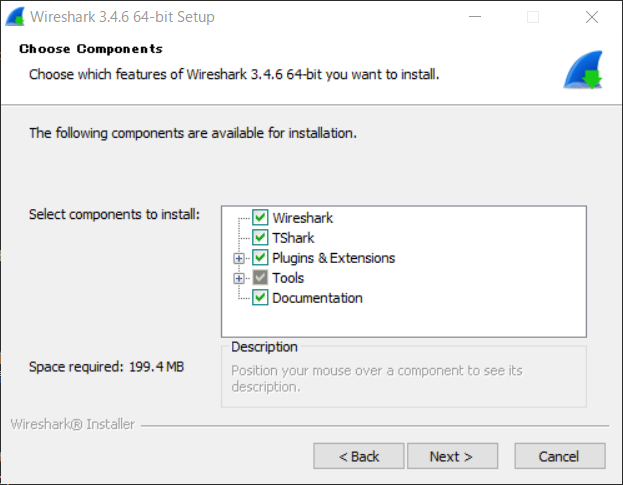Select the Wireshark tree item label
Image resolution: width=623 pixels, height=485 pixels.
pyautogui.click(x=303, y=218)
